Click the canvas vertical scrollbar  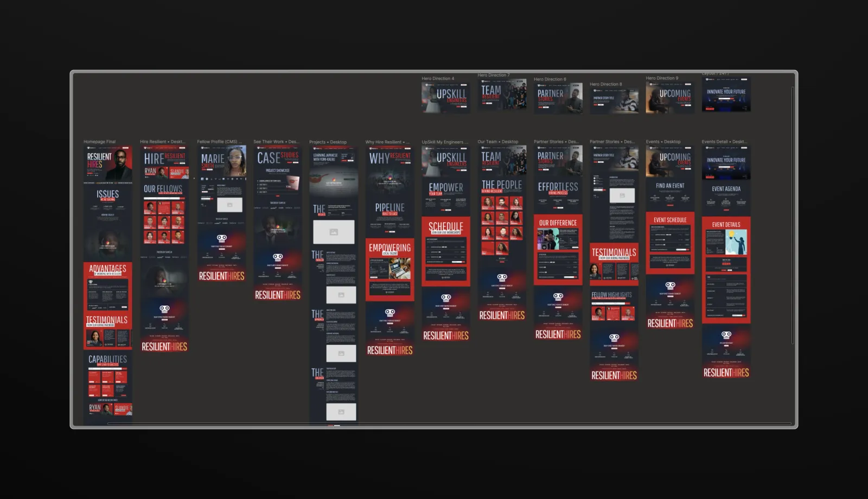[793, 214]
